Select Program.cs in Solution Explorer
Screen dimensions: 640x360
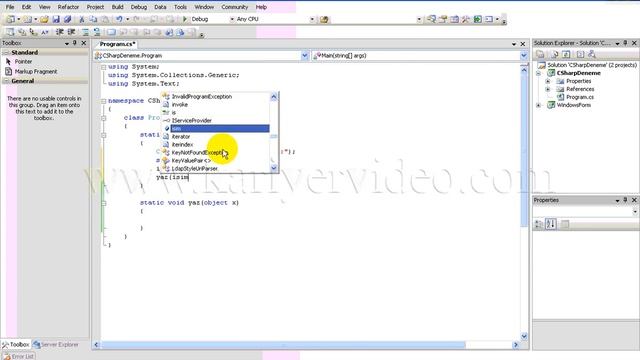click(580, 97)
